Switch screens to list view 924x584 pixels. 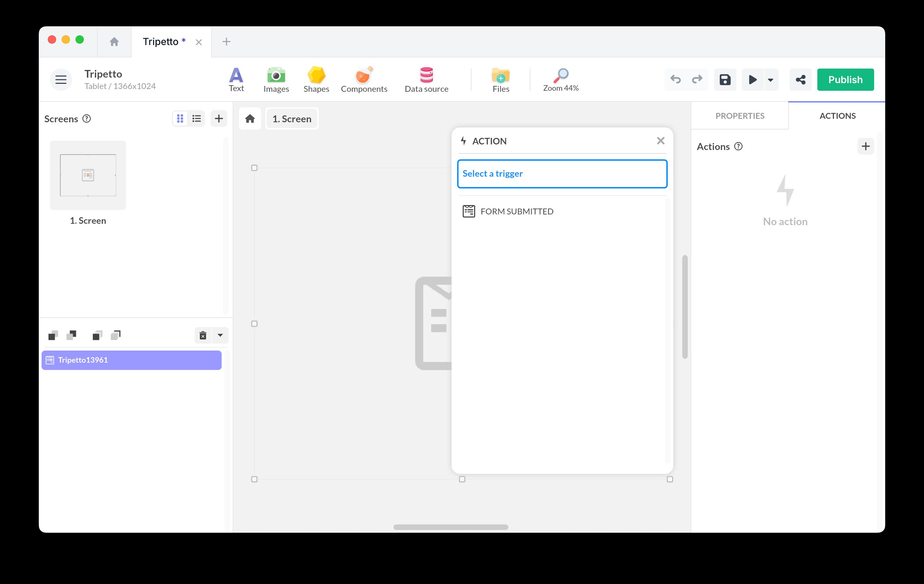click(196, 118)
